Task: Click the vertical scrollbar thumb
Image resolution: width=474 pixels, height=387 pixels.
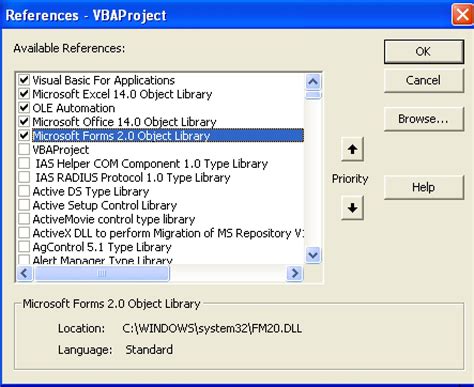Action: tap(313, 95)
